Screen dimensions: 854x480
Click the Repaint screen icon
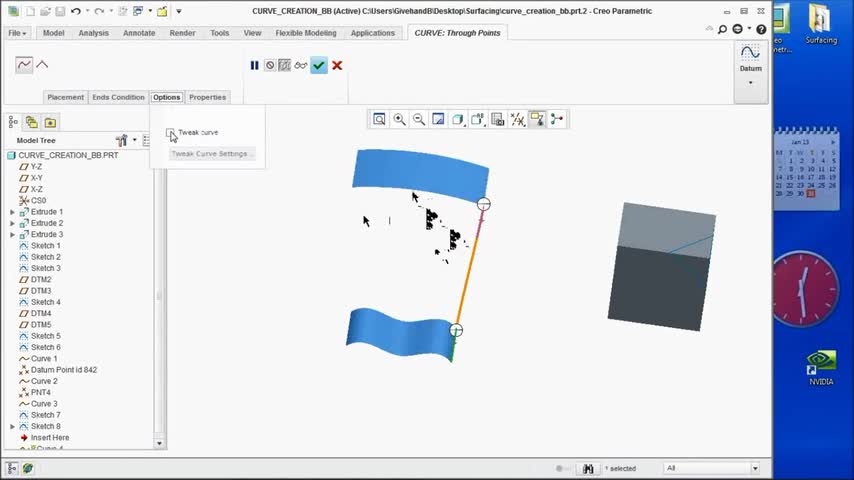[x=438, y=119]
